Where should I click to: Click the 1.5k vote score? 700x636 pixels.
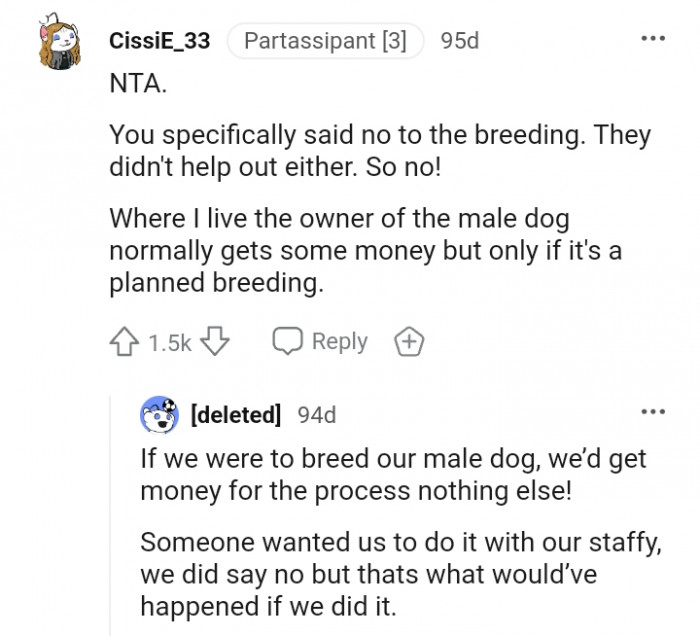coord(169,342)
